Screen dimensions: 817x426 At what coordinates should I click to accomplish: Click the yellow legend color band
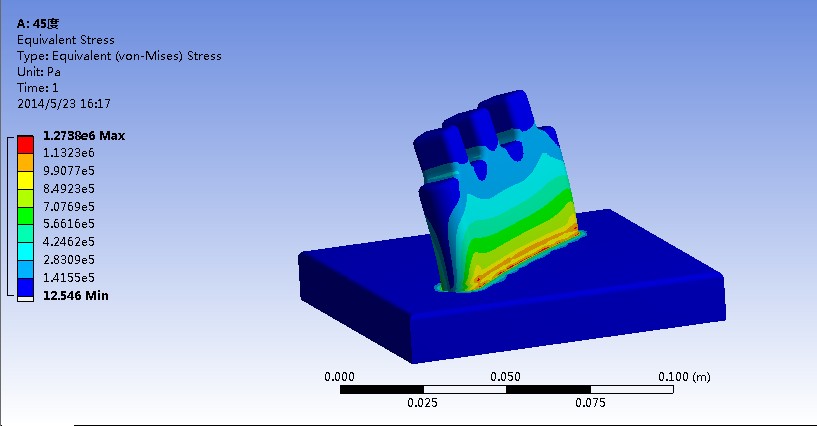pyautogui.click(x=26, y=180)
